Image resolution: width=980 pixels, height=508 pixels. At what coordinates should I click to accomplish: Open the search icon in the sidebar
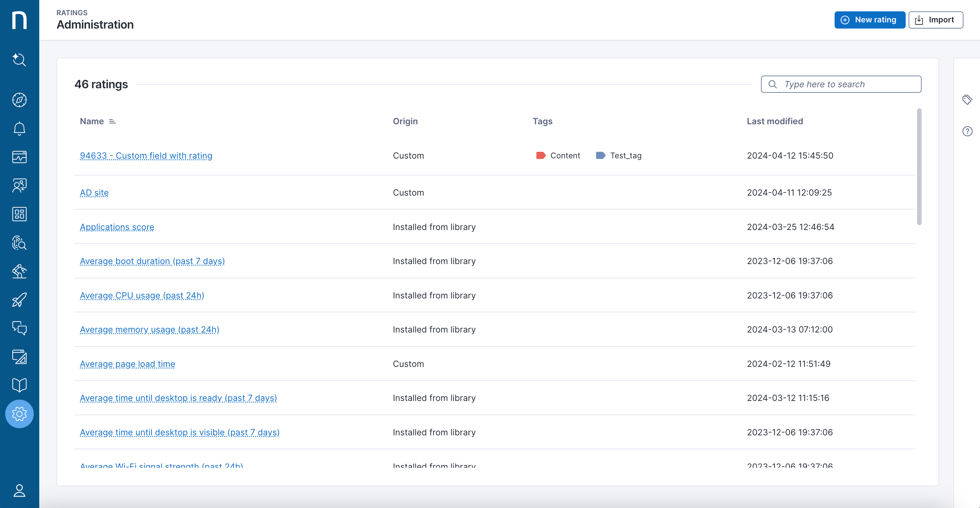(19, 60)
